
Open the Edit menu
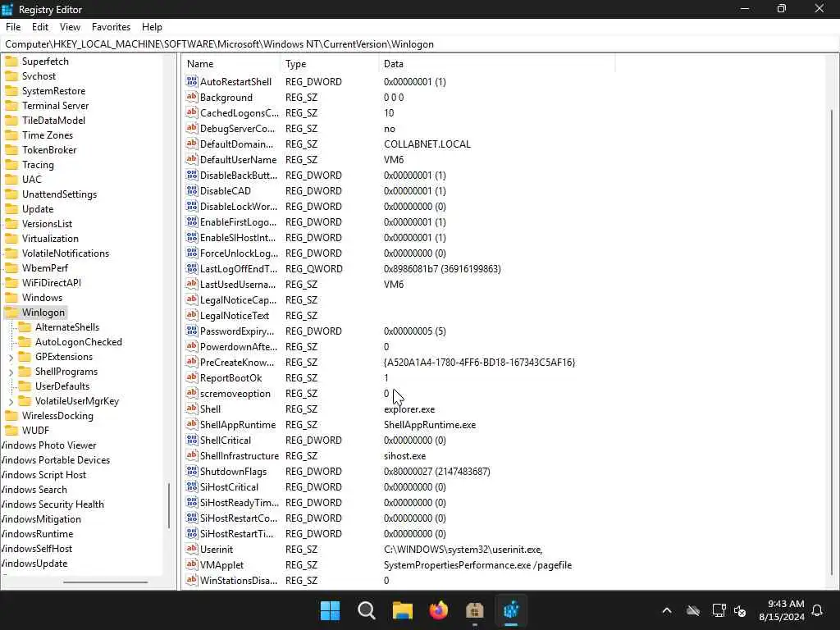40,27
